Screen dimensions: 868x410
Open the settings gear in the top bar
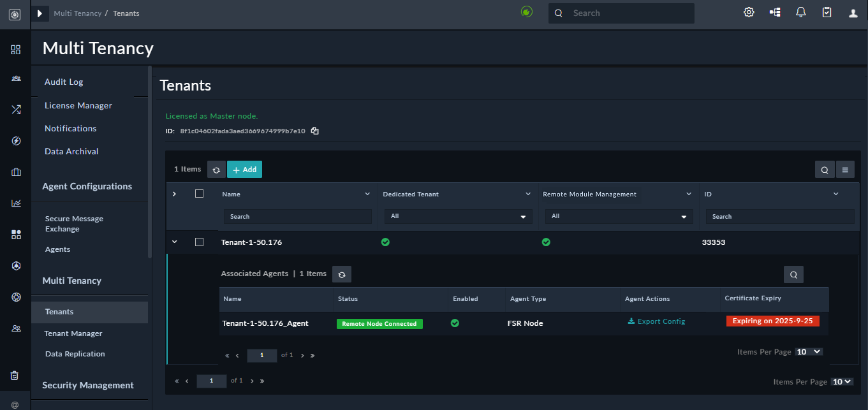click(749, 11)
